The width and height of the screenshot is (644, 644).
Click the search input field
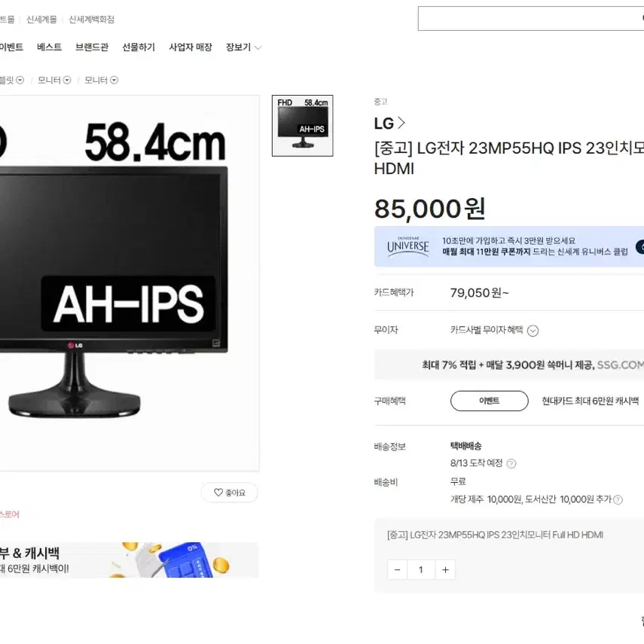[x=531, y=19]
